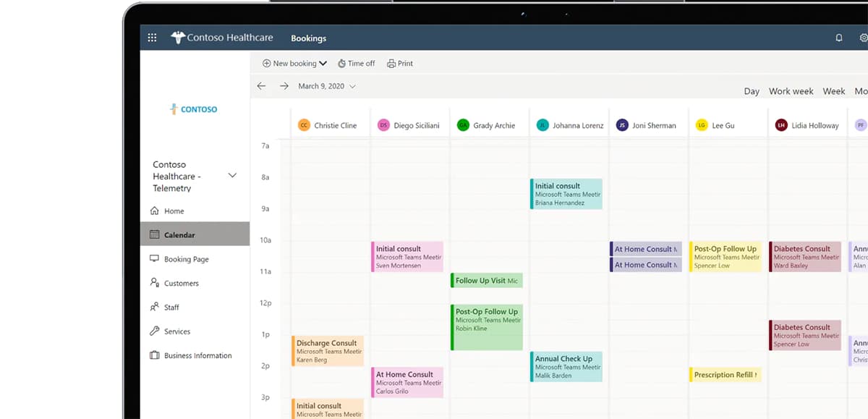The width and height of the screenshot is (868, 419).
Task: Click the New booking plus icon
Action: [266, 64]
